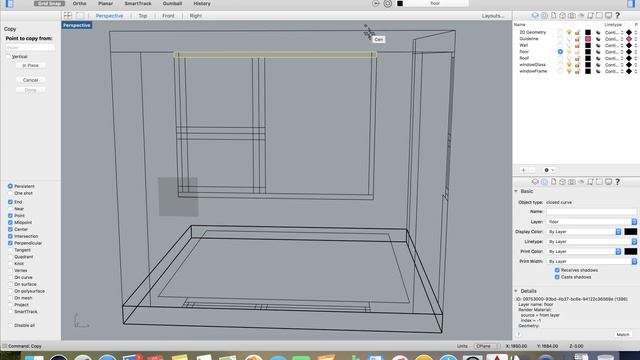
Task: Open the Print Color dropdown
Action: tap(584, 251)
